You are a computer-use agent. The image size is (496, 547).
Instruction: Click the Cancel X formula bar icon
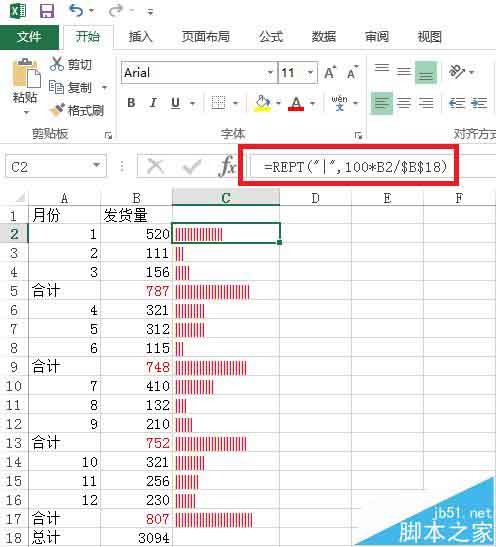155,166
